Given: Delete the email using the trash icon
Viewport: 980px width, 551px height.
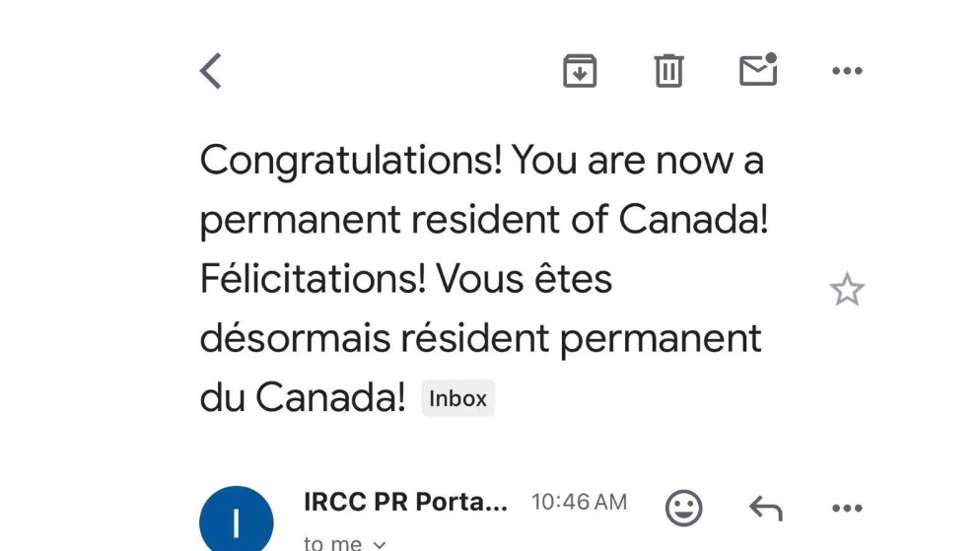Looking at the screenshot, I should point(668,71).
